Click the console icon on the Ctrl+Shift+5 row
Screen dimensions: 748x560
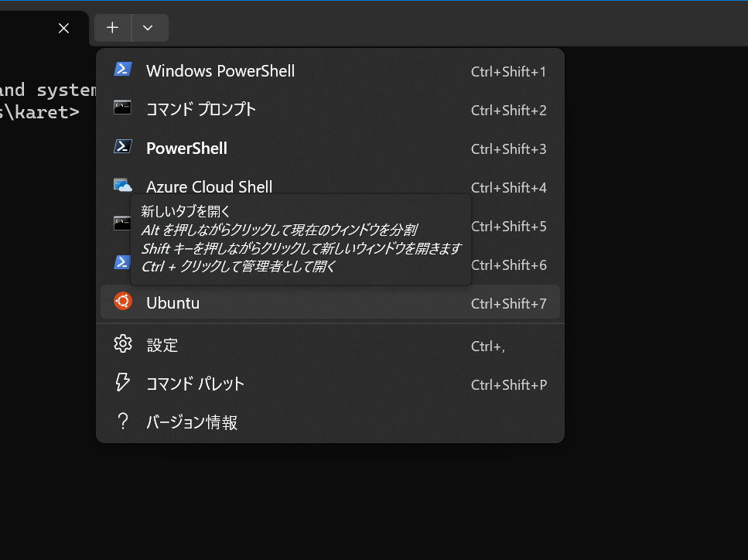(121, 224)
